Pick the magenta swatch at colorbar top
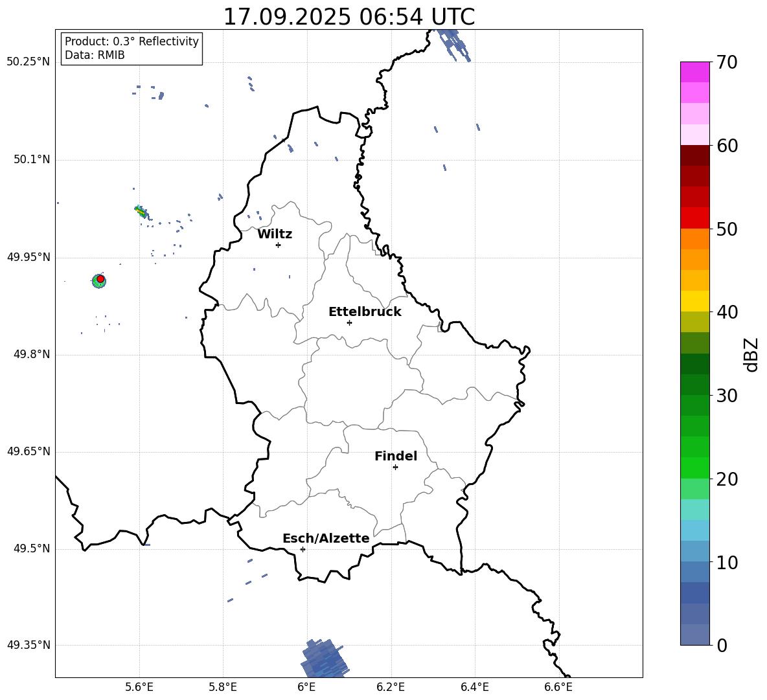The image size is (767, 700). pos(695,72)
